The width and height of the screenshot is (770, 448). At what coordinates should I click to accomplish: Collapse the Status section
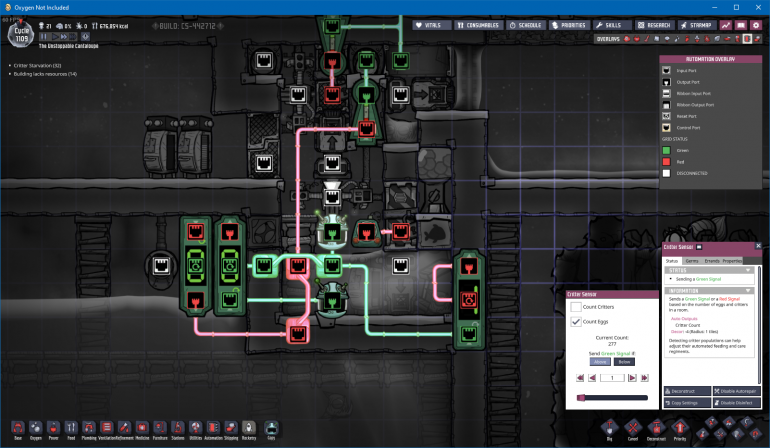click(x=748, y=270)
